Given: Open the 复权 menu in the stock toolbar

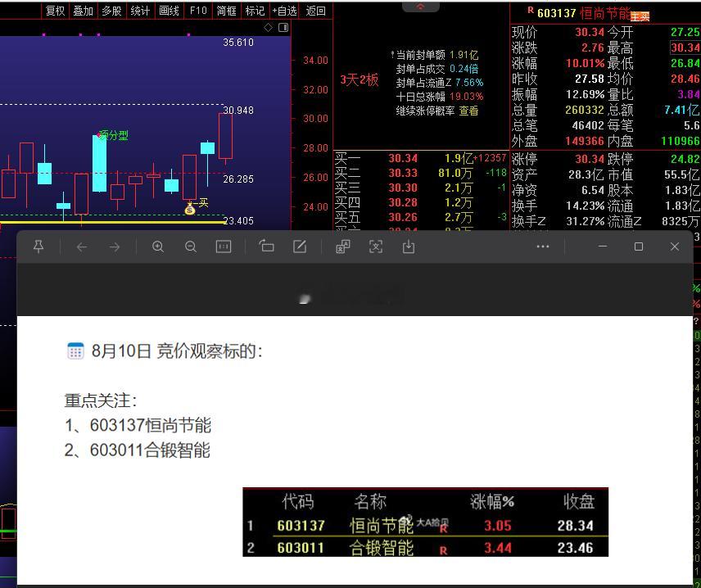Looking at the screenshot, I should (56, 11).
